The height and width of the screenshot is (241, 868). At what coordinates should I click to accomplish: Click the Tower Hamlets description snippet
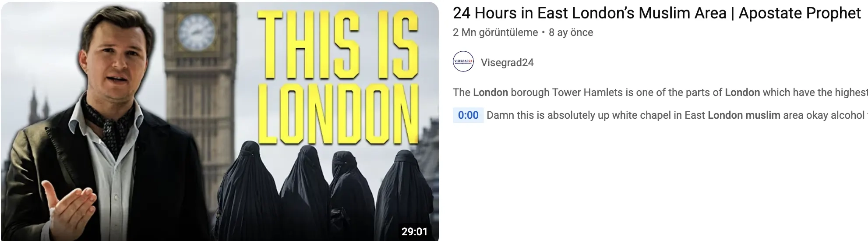click(660, 92)
